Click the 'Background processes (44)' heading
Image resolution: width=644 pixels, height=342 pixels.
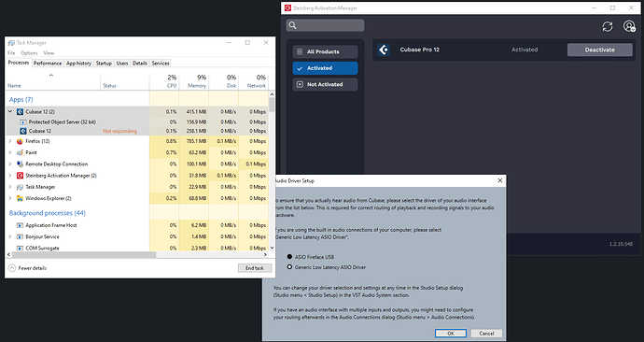coord(48,213)
